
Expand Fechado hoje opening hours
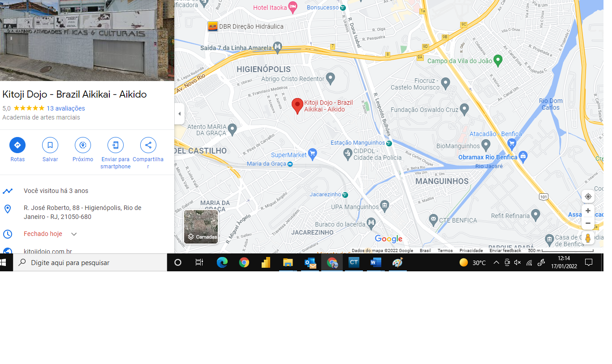point(74,234)
